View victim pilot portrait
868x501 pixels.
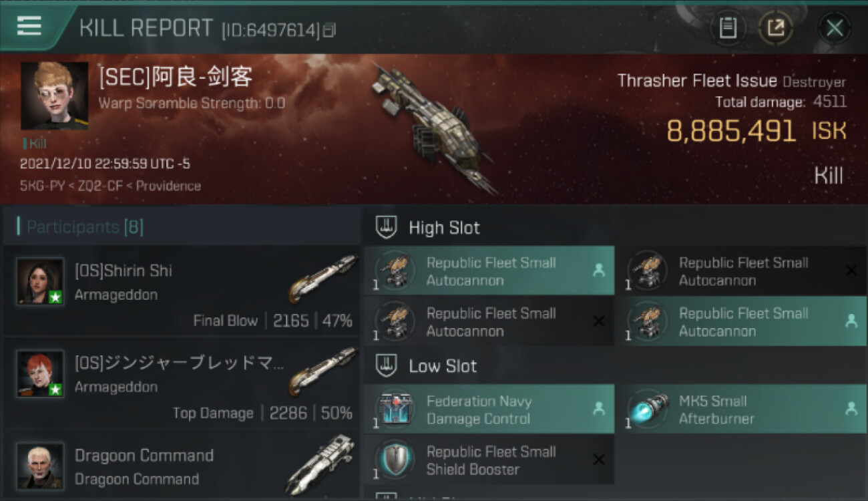[x=54, y=96]
